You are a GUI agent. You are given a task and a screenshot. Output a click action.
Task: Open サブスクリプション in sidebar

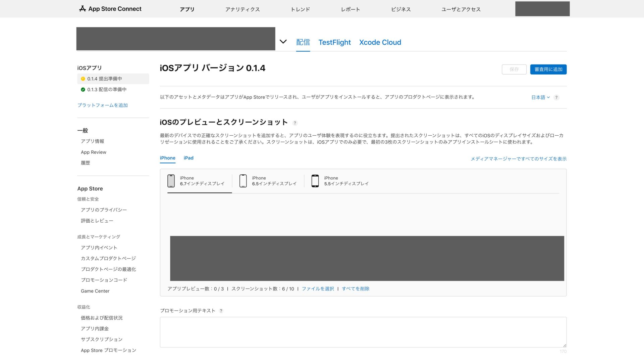coord(102,340)
